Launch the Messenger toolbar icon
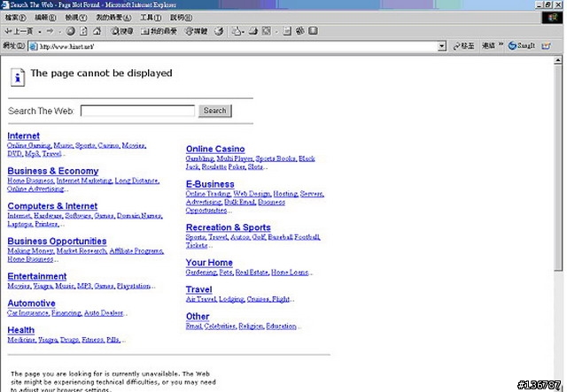 tap(299, 32)
